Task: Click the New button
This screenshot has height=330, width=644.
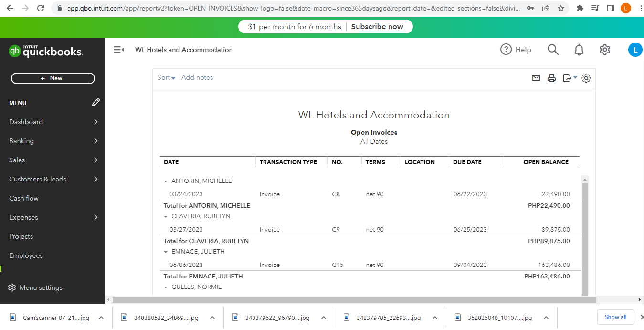Action: click(53, 78)
